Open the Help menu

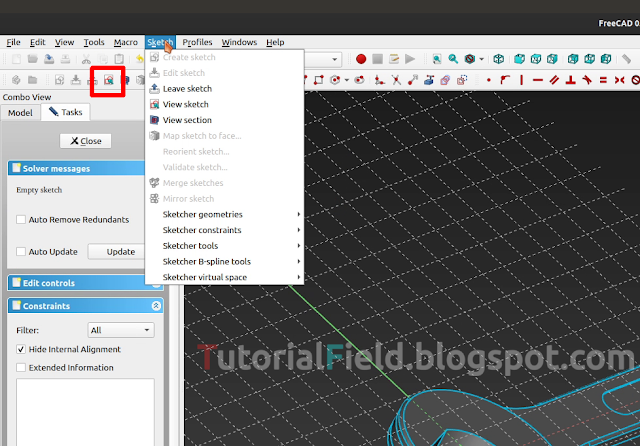[275, 42]
